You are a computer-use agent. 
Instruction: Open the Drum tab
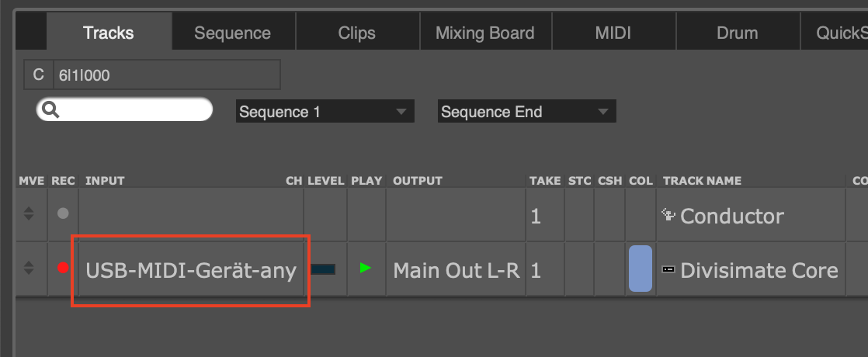737,33
